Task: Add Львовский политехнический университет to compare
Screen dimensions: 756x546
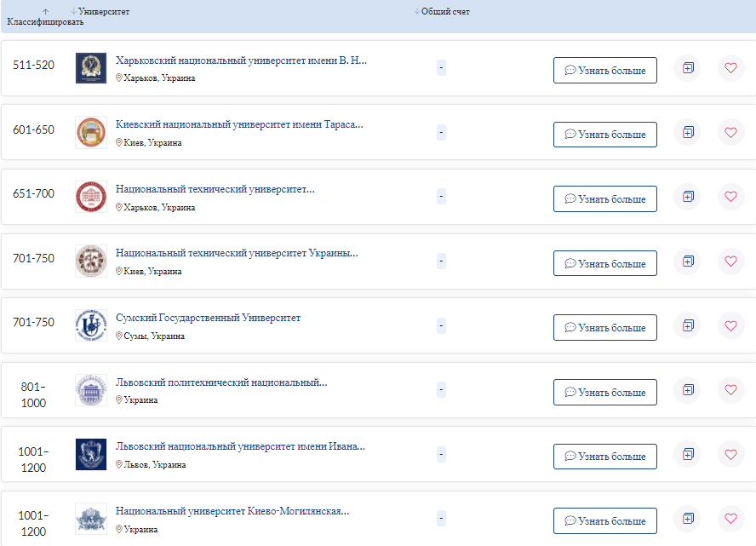Action: pyautogui.click(x=688, y=390)
